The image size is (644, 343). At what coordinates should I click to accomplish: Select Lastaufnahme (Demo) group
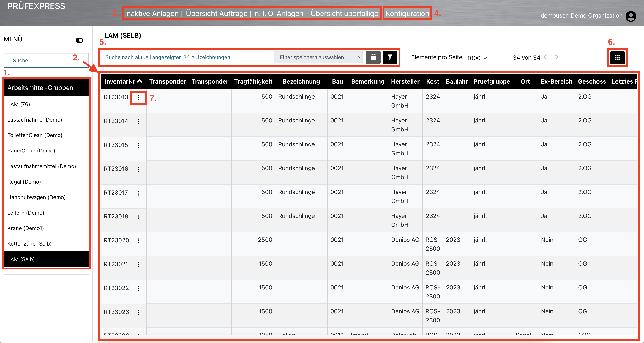(x=46, y=120)
